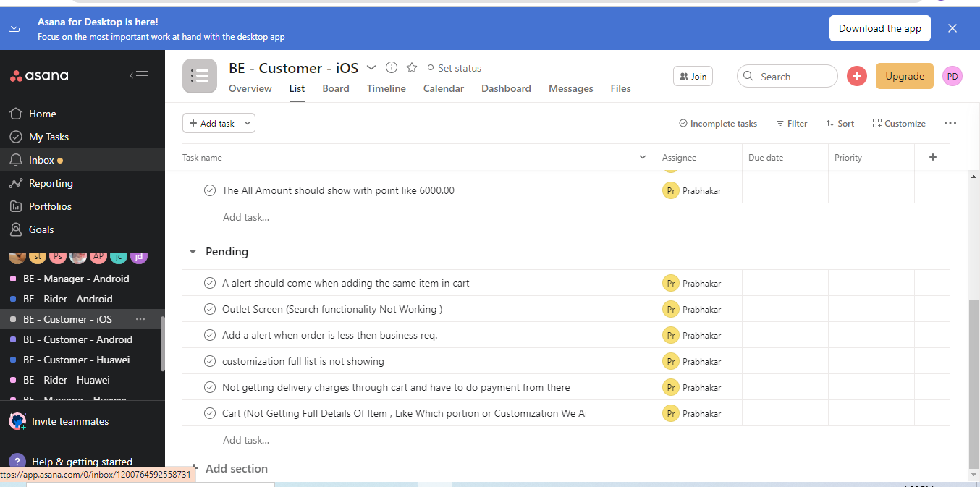Image resolution: width=980 pixels, height=487 pixels.
Task: Open BE - Customer - Android project
Action: pyautogui.click(x=78, y=339)
